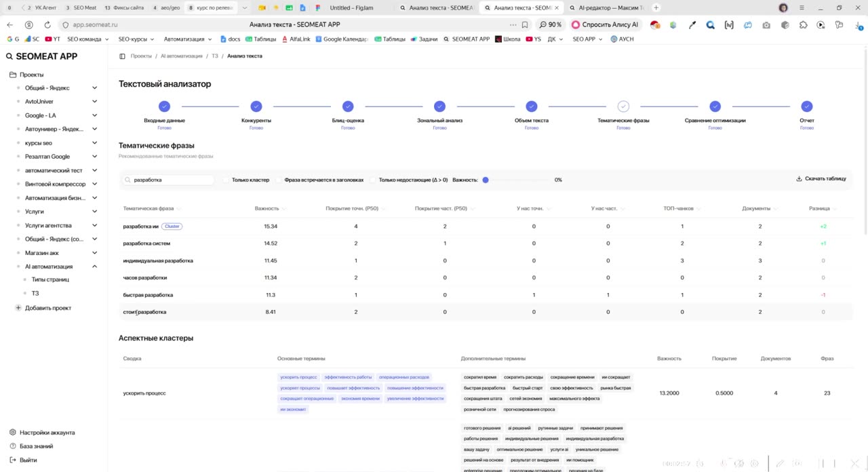Click the ускорить процесс term tag
Screen dimensions: 868x472
pos(298,377)
